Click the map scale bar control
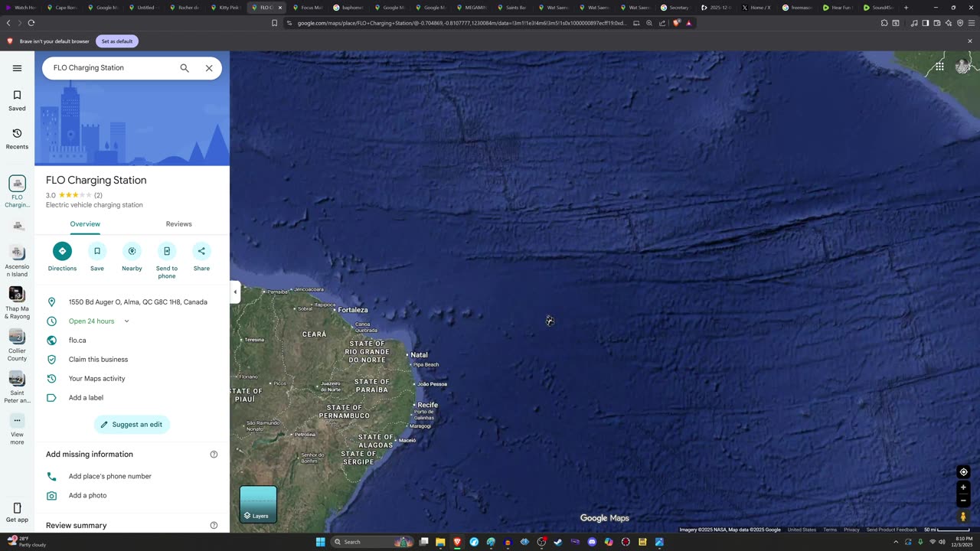The height and width of the screenshot is (551, 980). point(946,530)
